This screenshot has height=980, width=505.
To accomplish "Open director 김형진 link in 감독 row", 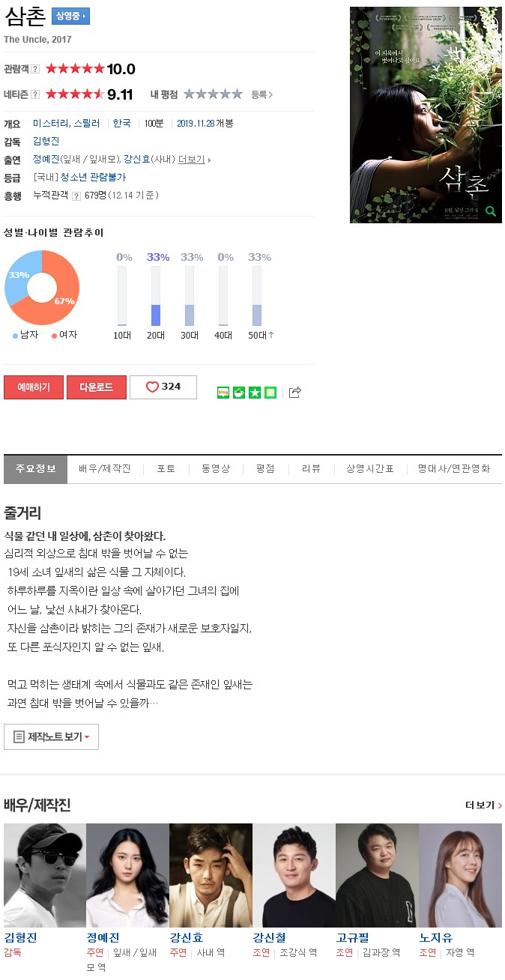I will coord(46,141).
